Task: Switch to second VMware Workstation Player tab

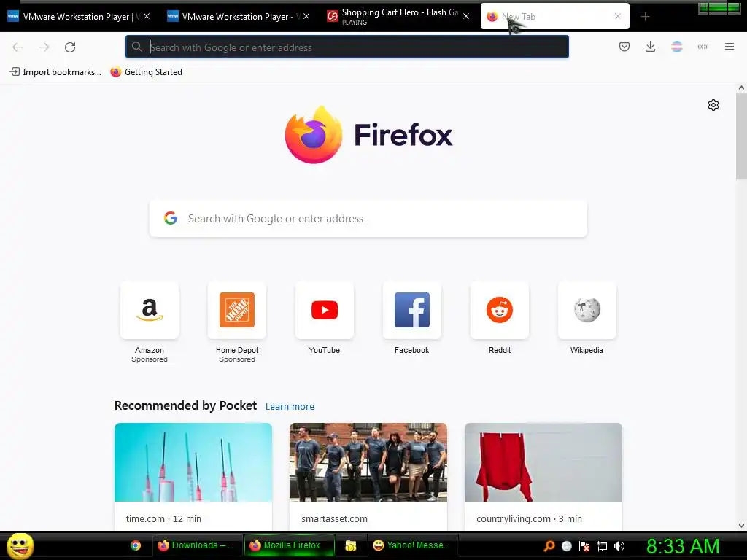Action: pyautogui.click(x=239, y=17)
